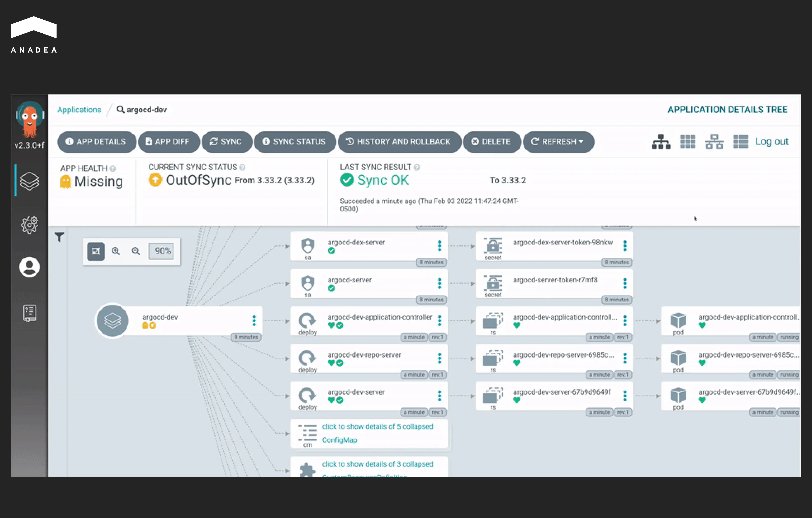812x518 pixels.
Task: Click Last Sync Result help icon
Action: 416,167
